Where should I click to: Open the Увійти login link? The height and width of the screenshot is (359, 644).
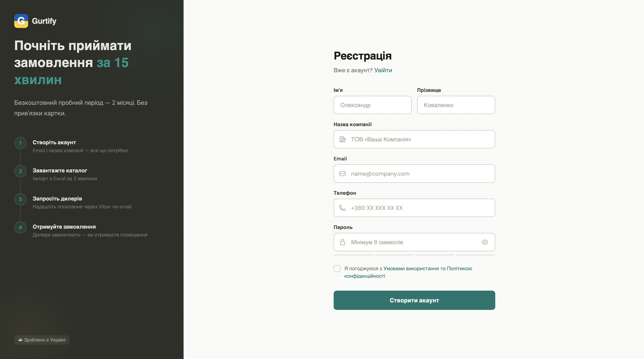pyautogui.click(x=383, y=70)
